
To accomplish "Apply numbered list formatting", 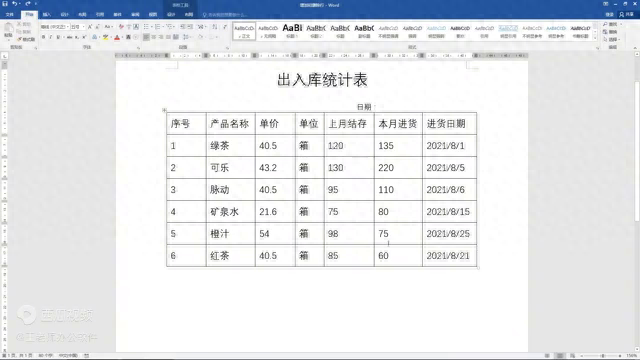I will [x=158, y=27].
